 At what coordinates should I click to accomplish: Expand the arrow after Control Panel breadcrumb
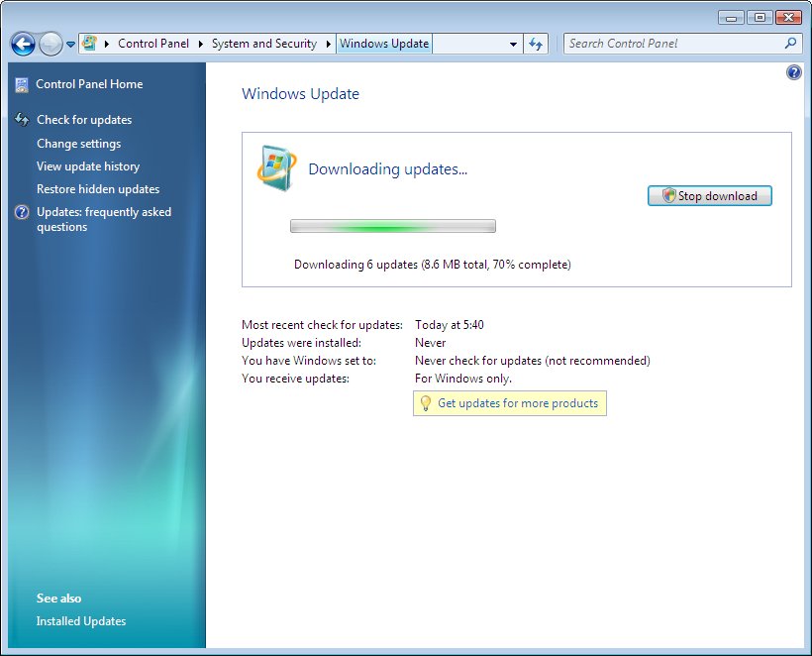click(x=200, y=44)
